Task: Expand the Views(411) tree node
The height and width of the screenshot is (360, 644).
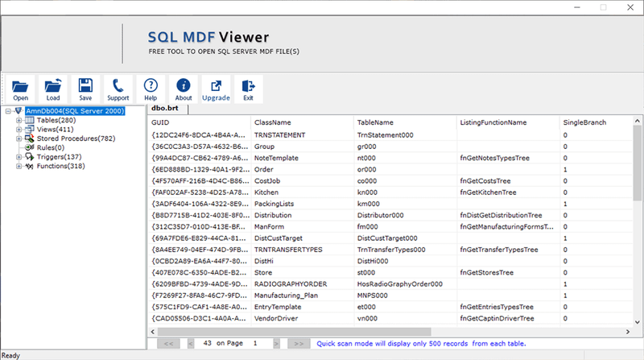Action: coord(19,130)
